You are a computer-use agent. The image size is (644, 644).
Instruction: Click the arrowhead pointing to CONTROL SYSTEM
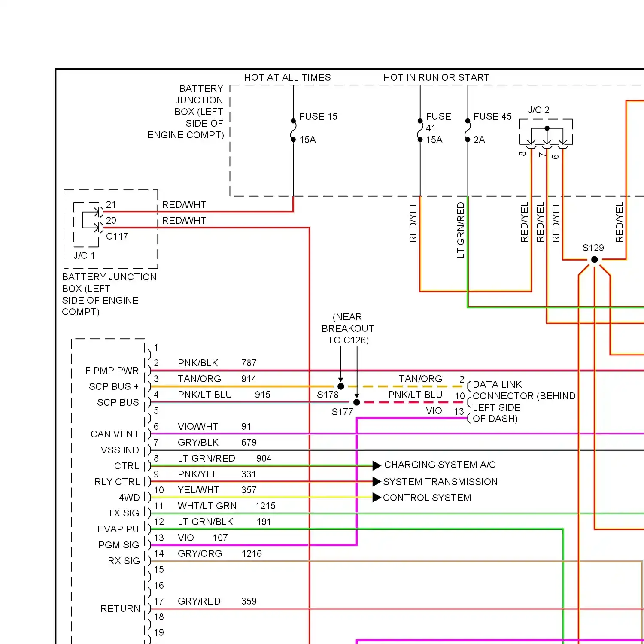pyautogui.click(x=377, y=497)
